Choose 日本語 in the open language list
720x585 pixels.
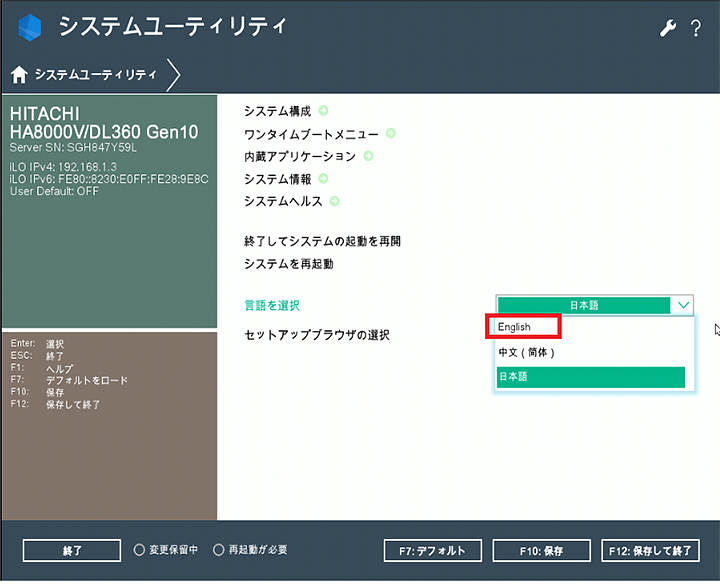[x=591, y=377]
